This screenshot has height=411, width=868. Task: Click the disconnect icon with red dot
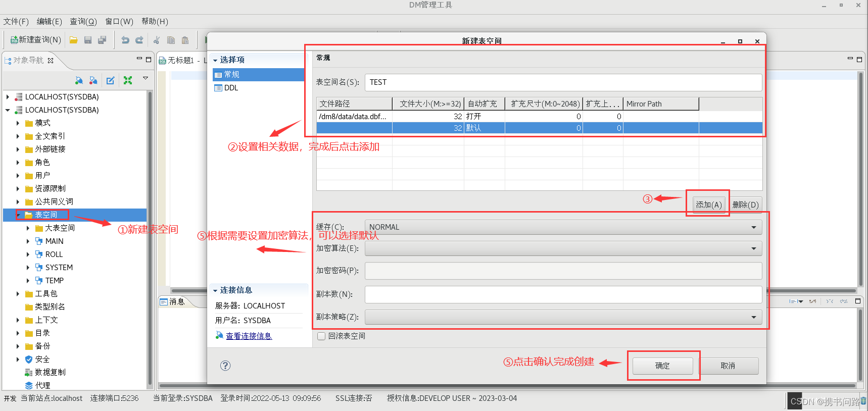pyautogui.click(x=93, y=80)
